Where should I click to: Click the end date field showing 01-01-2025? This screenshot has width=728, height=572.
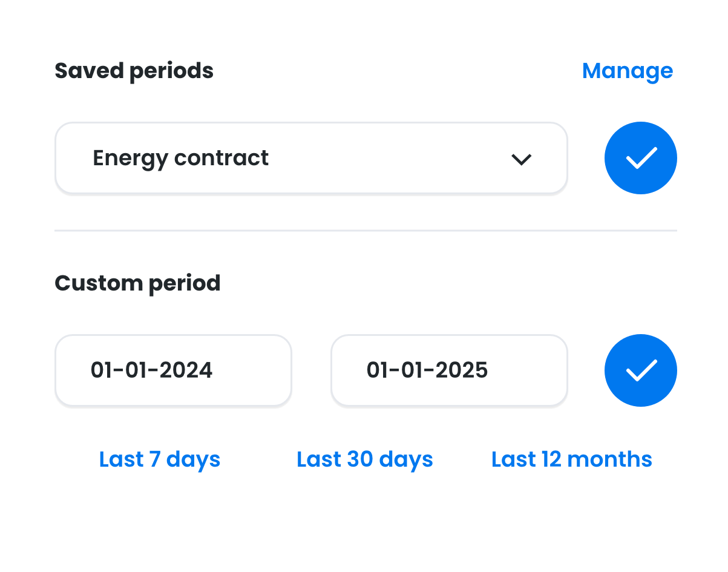449,370
